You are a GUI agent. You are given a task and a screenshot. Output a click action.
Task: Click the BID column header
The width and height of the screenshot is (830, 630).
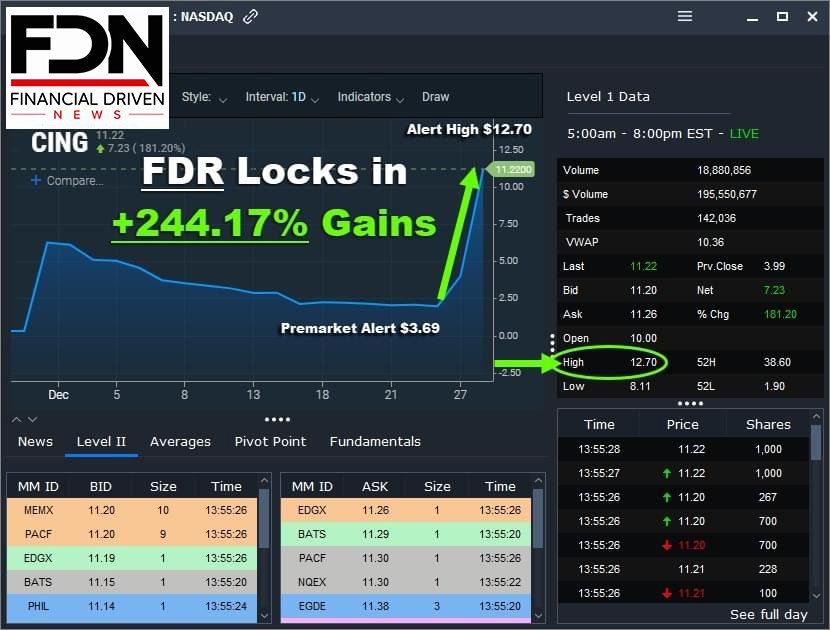[x=101, y=487]
